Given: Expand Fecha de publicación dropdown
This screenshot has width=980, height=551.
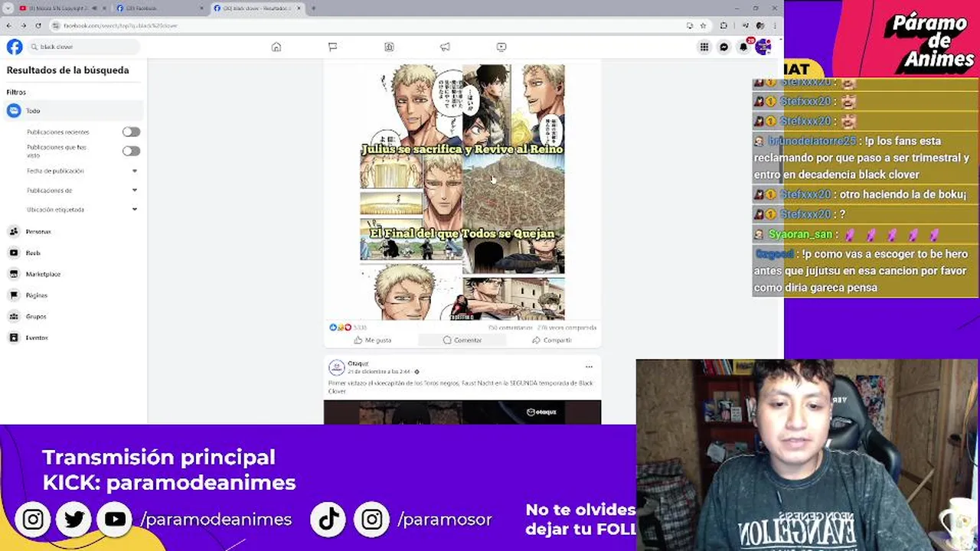Looking at the screenshot, I should [135, 171].
